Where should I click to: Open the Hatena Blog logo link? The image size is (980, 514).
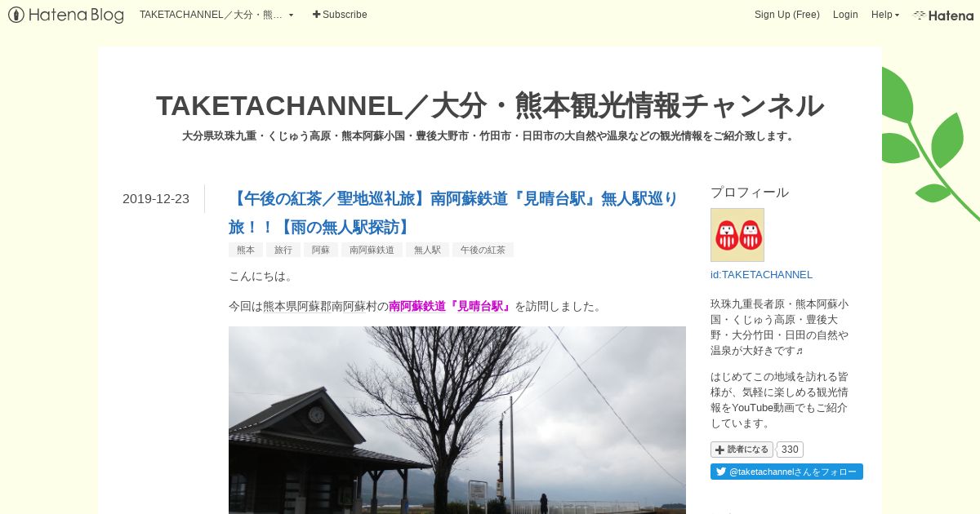(66, 15)
